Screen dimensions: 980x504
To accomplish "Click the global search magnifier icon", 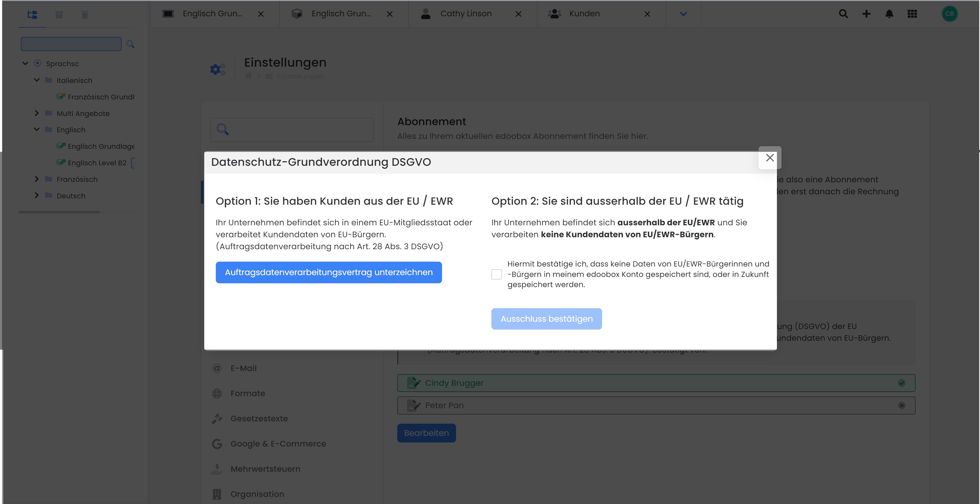I will (843, 14).
